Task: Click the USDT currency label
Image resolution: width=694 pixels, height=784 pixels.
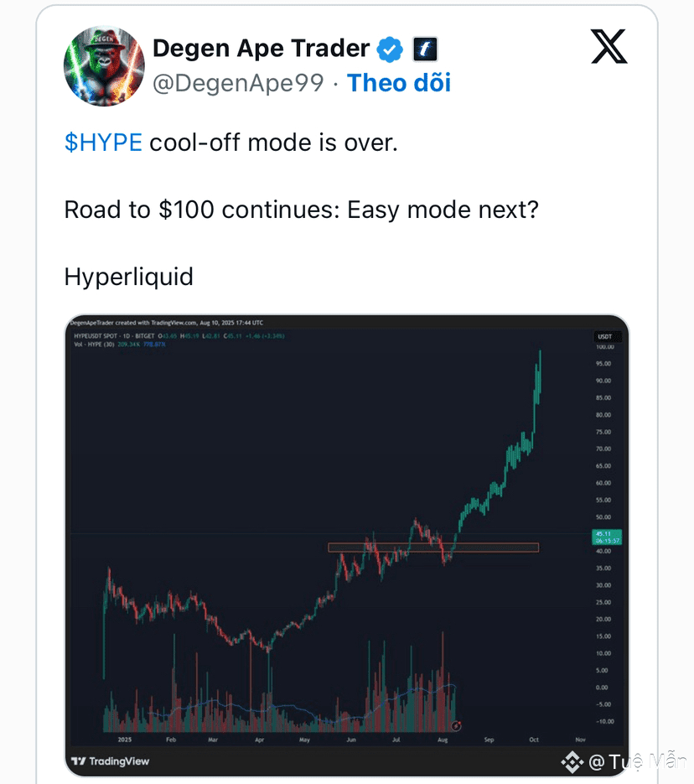Action: tap(605, 336)
